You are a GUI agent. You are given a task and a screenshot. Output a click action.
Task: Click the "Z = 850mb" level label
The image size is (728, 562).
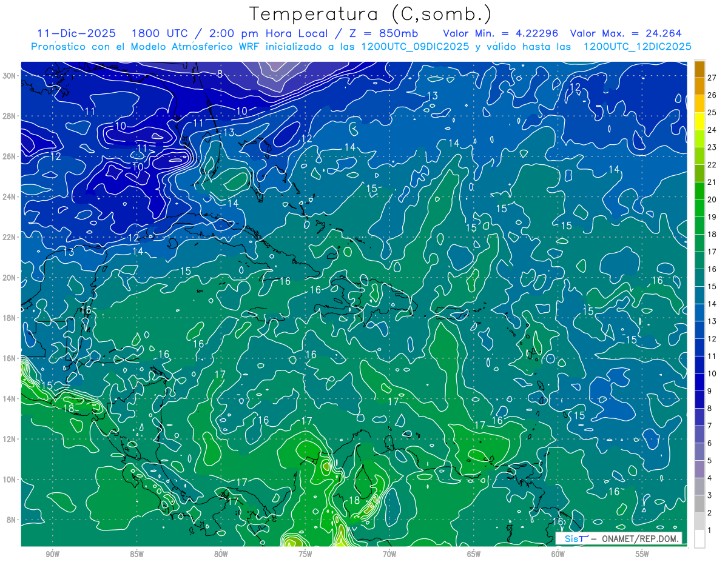click(x=383, y=33)
